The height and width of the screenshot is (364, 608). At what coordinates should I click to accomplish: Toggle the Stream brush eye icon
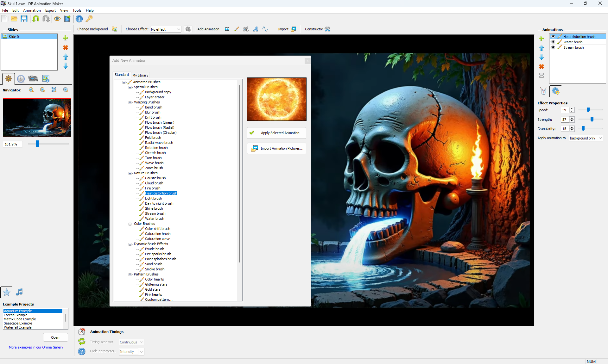pyautogui.click(x=553, y=47)
